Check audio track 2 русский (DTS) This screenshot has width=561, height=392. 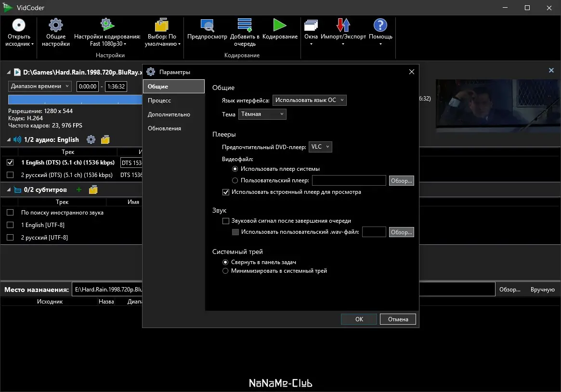pos(10,175)
